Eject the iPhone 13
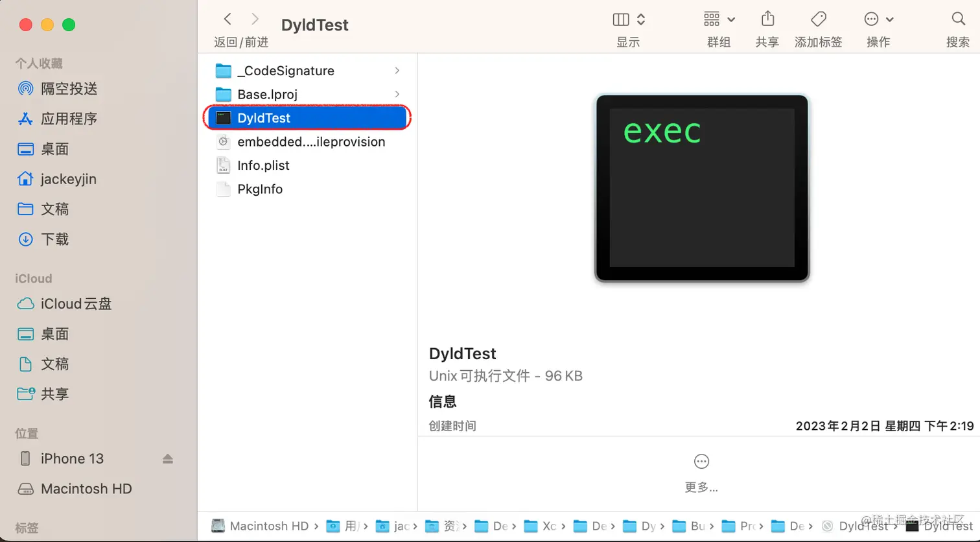The image size is (980, 542). point(168,458)
